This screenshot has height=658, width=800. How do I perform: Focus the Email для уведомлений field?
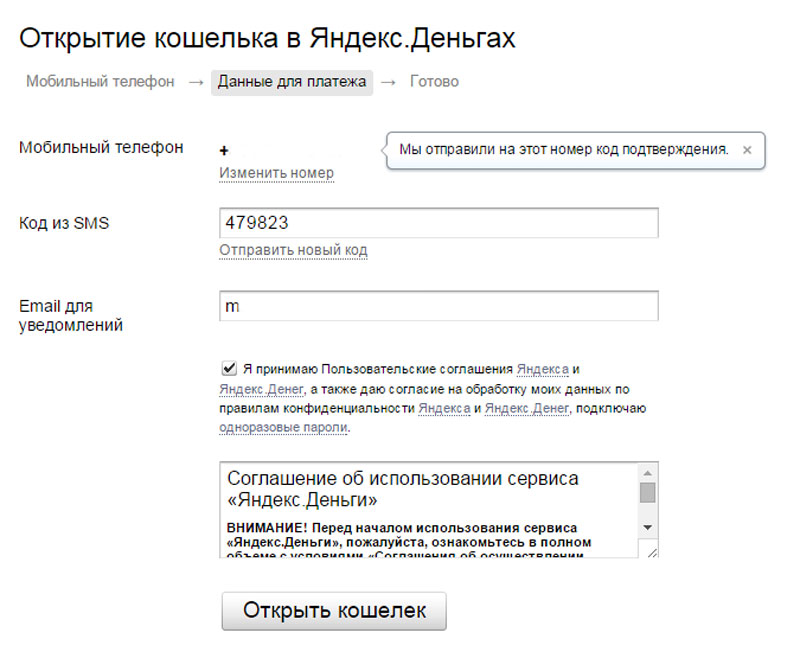(439, 306)
